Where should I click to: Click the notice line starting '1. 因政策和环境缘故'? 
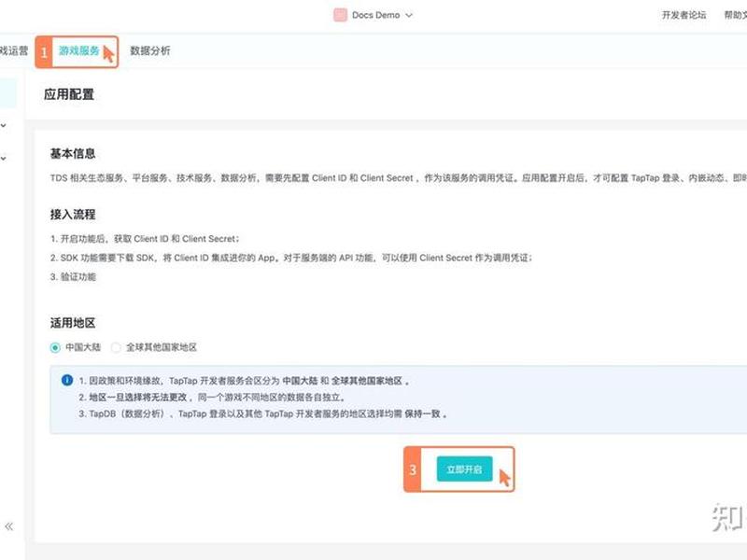(x=244, y=381)
